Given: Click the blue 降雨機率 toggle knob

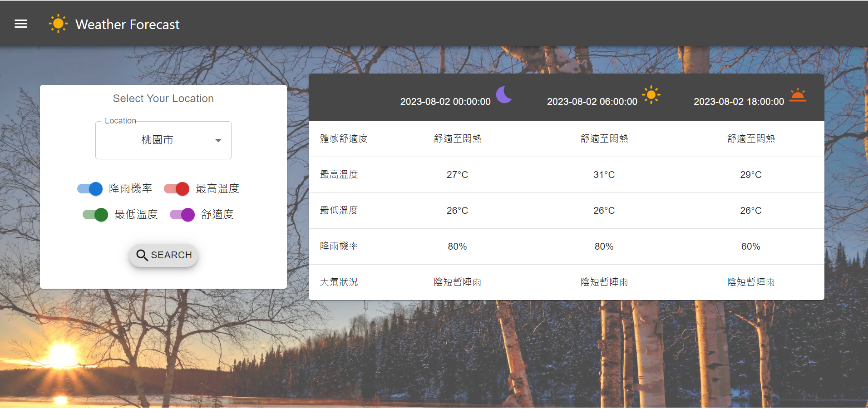Looking at the screenshot, I should tap(95, 188).
